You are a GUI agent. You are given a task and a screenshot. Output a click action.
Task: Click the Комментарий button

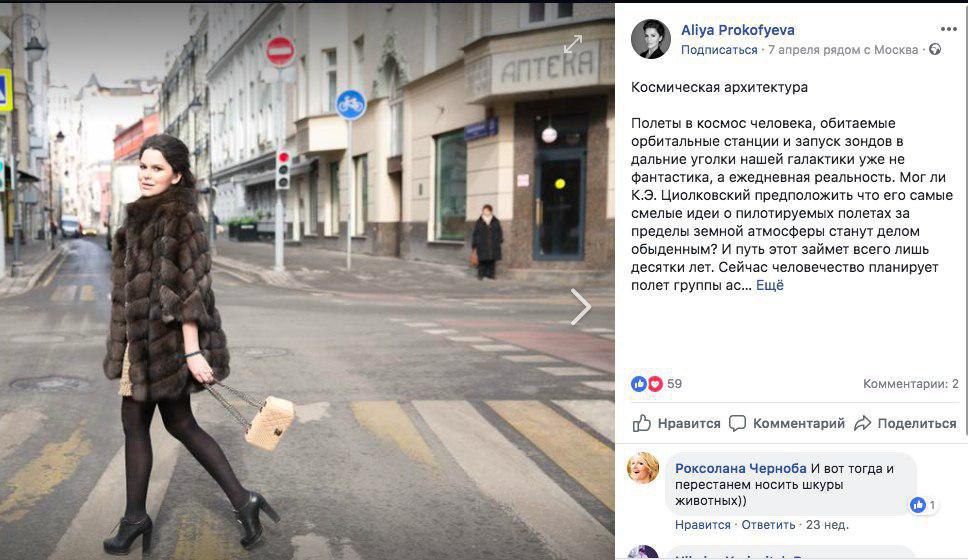click(786, 424)
